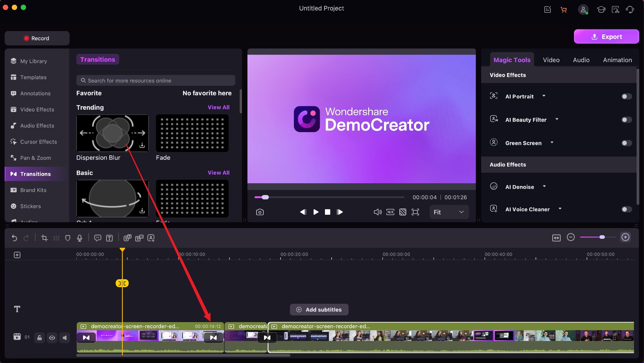The width and height of the screenshot is (644, 363).
Task: Click the Add subtitles button
Action: (319, 310)
